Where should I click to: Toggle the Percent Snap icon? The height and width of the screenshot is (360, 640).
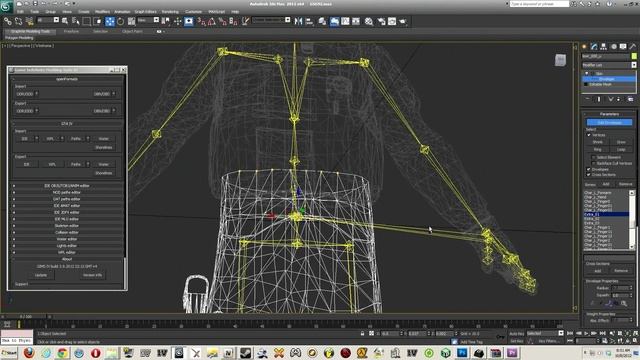pyautogui.click(x=222, y=21)
